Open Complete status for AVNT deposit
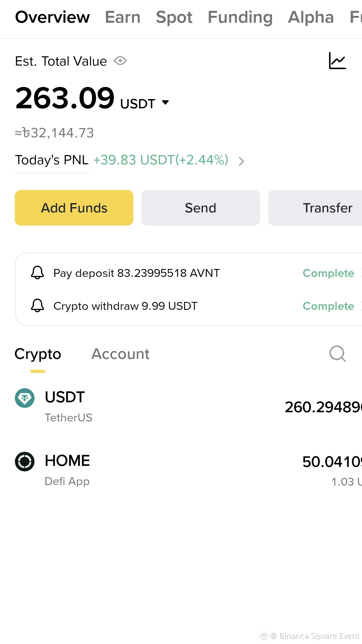Viewport: 362px width, 644px height. (x=328, y=273)
